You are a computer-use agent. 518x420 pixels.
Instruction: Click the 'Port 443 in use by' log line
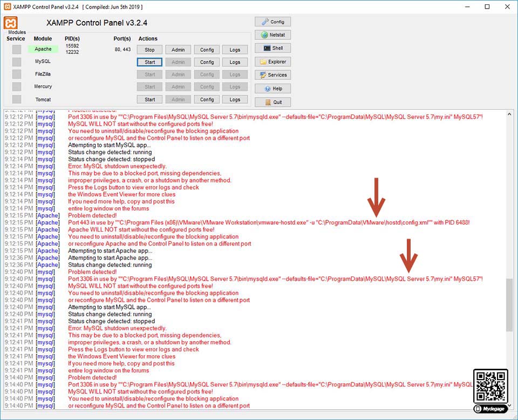(x=269, y=223)
